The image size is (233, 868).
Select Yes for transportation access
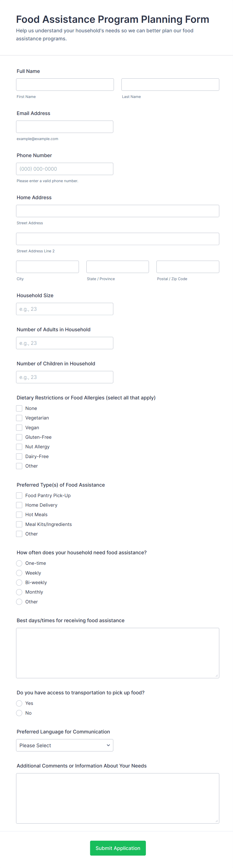click(19, 703)
